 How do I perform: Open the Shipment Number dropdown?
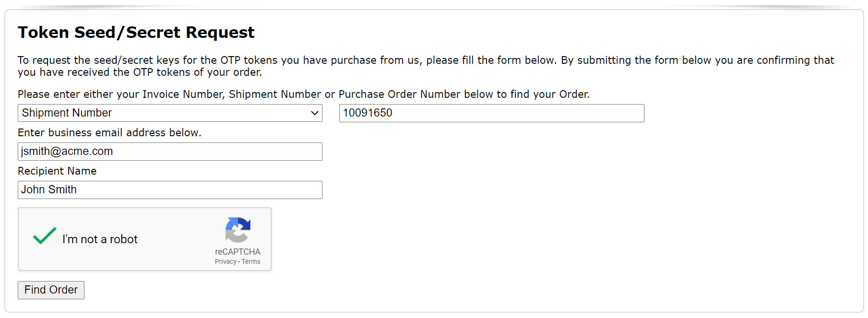tap(170, 113)
